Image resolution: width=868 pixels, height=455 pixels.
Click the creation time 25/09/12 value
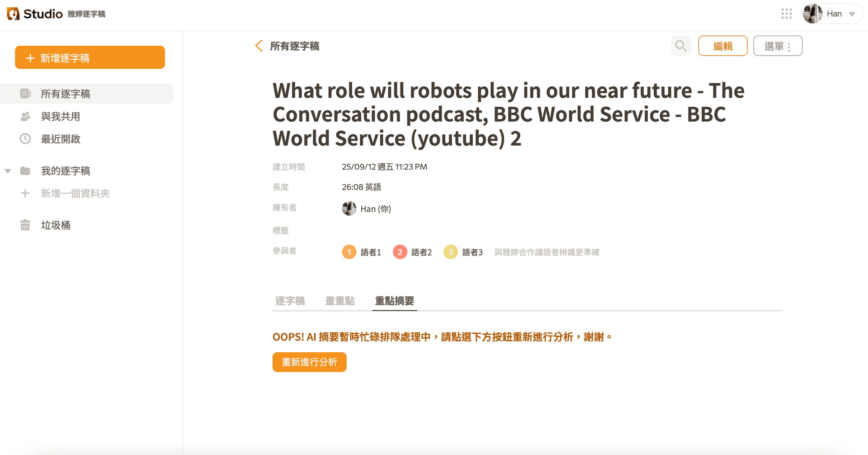[x=384, y=167]
